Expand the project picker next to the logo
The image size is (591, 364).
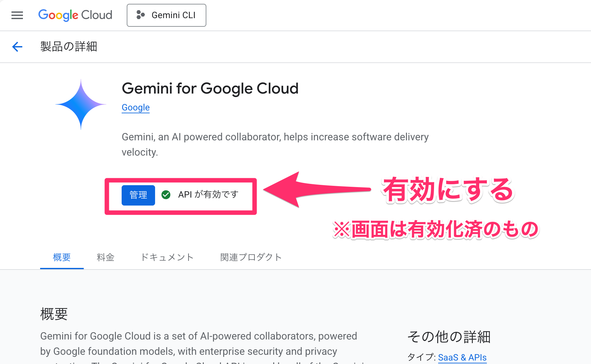[166, 15]
